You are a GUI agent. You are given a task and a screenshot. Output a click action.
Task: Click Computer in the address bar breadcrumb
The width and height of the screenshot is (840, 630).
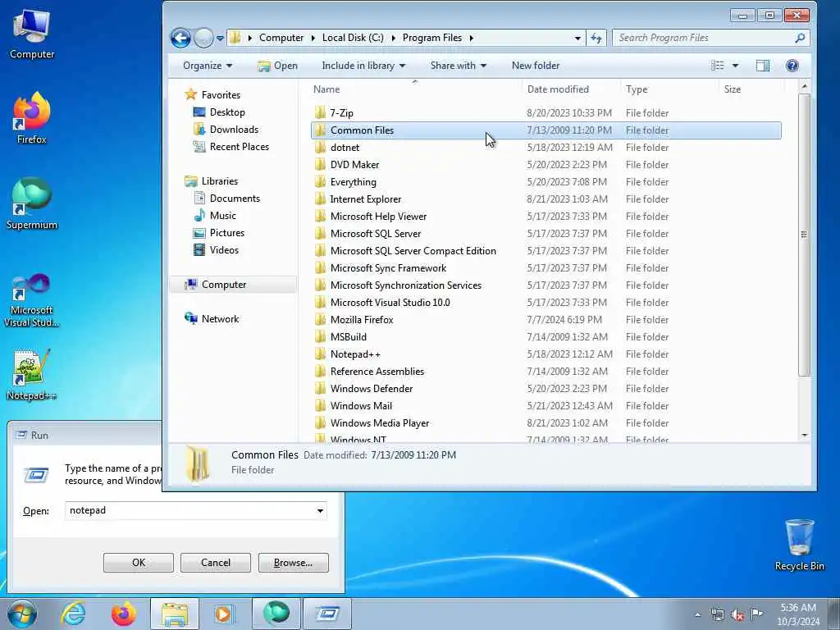coord(281,38)
